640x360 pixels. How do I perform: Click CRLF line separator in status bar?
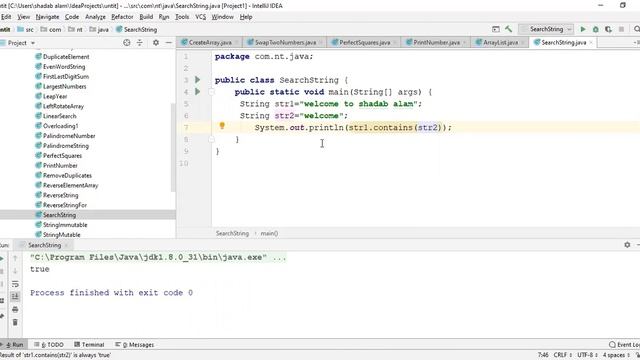(562, 355)
